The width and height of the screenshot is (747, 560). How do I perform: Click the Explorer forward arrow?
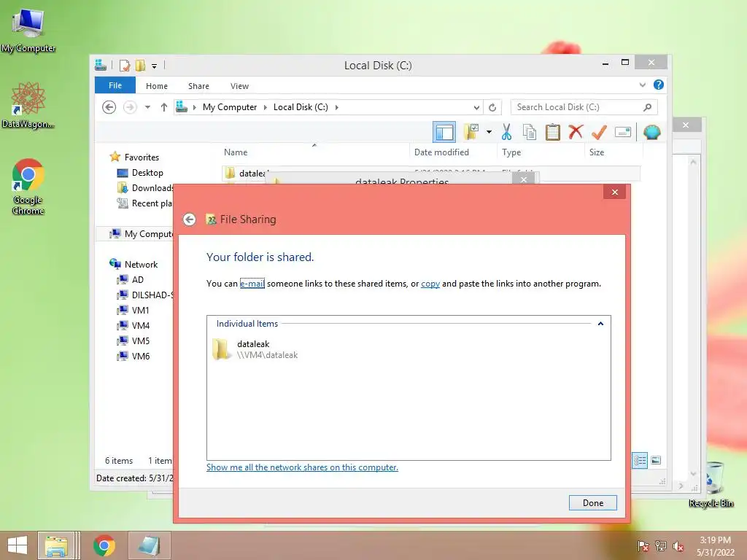pos(130,107)
